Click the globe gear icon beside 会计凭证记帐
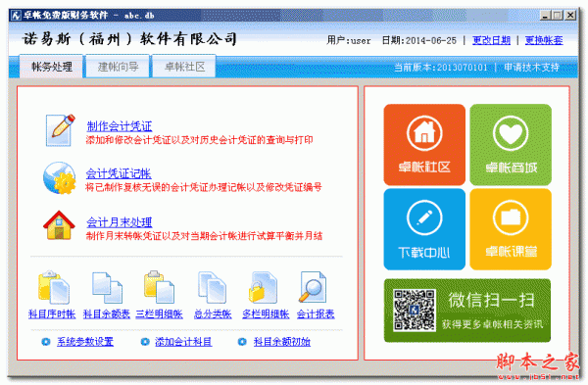The image size is (588, 385). coord(59,178)
